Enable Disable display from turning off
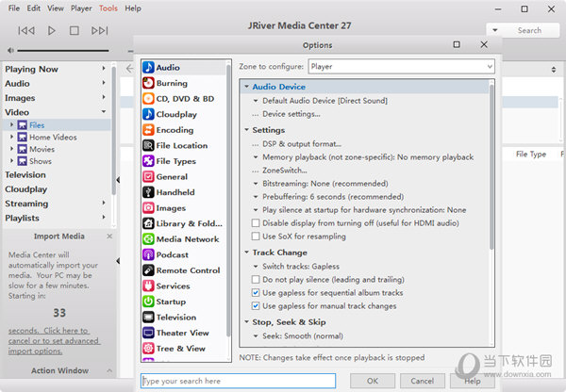The height and width of the screenshot is (392, 566). (256, 223)
